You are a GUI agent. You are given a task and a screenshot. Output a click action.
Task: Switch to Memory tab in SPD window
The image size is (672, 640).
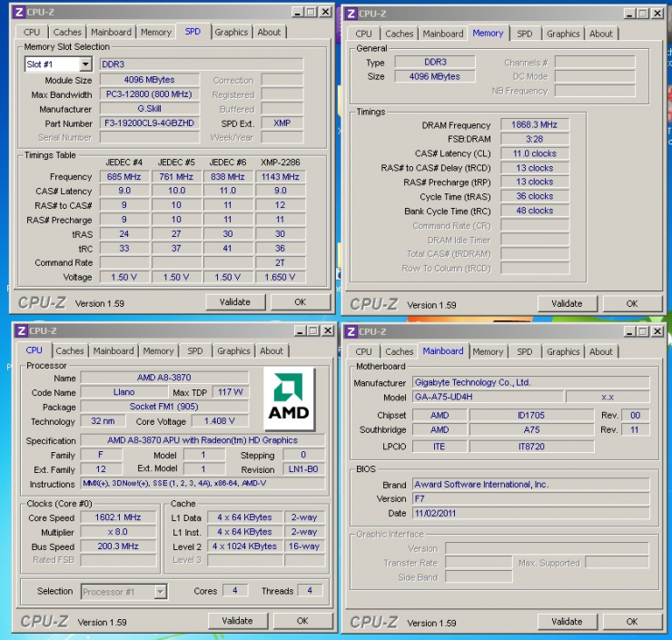[x=156, y=32]
